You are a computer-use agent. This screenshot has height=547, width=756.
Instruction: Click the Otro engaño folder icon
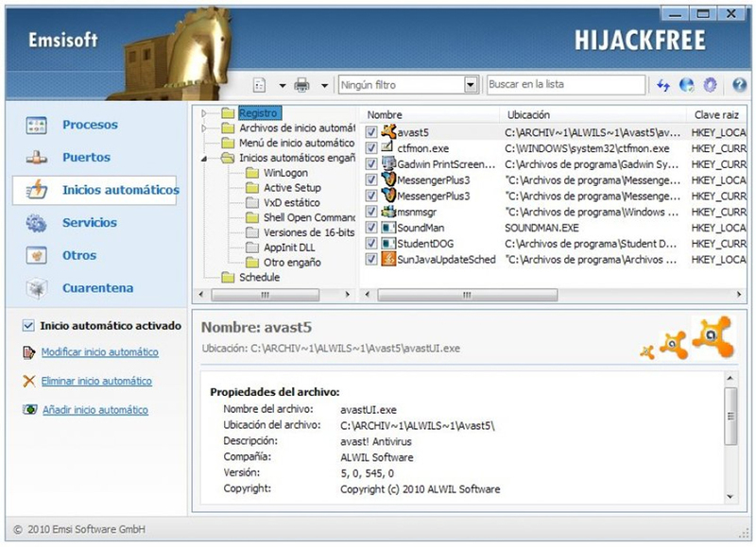point(251,263)
